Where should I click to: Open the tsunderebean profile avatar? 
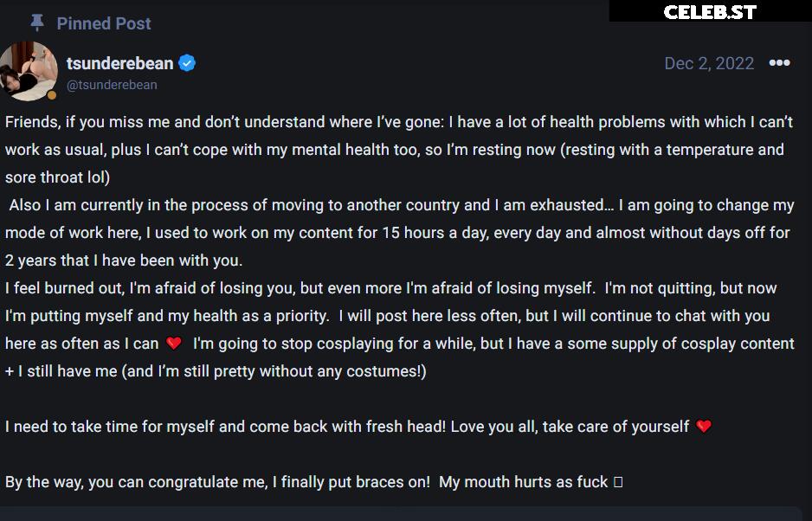coord(29,70)
